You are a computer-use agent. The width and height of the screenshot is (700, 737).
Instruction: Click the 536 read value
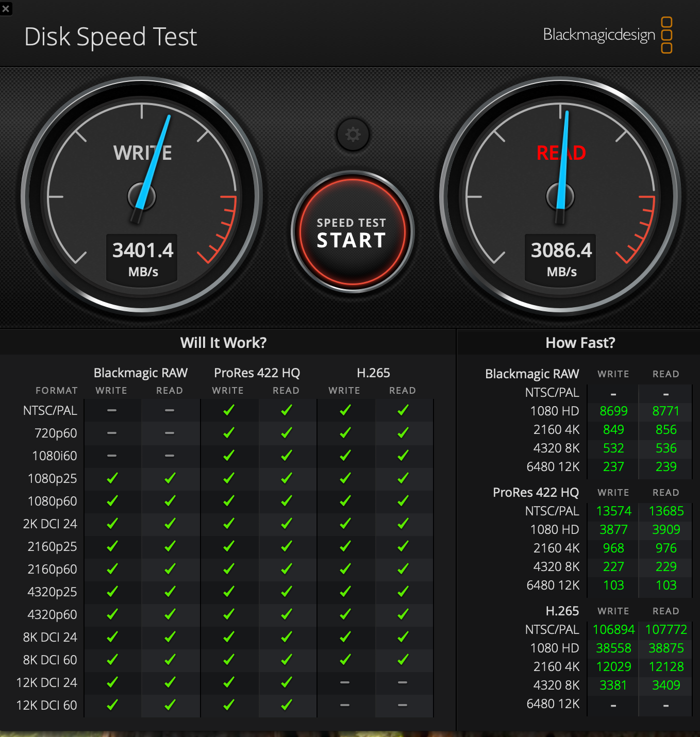coord(666,448)
